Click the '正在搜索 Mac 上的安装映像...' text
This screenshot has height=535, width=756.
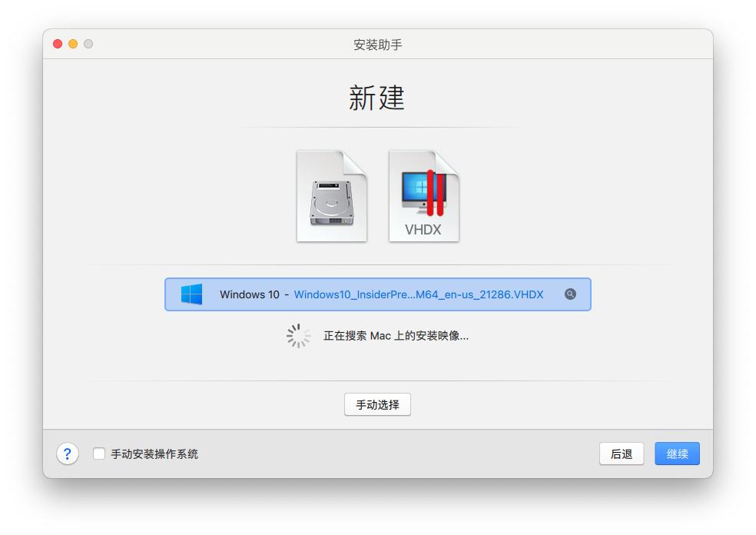click(396, 336)
